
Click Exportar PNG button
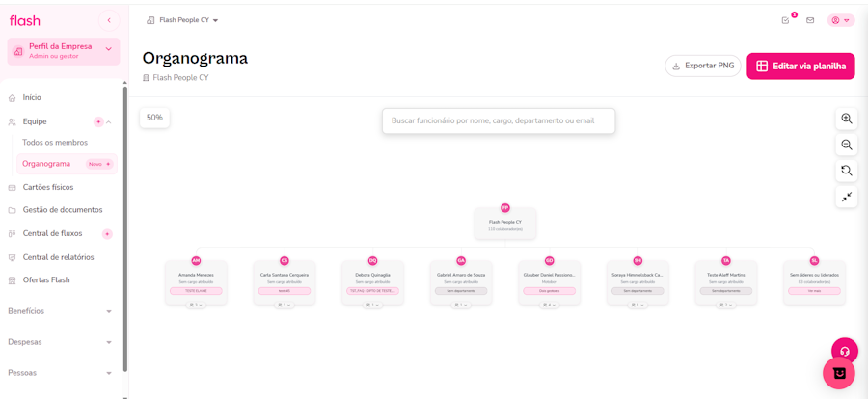pyautogui.click(x=703, y=66)
